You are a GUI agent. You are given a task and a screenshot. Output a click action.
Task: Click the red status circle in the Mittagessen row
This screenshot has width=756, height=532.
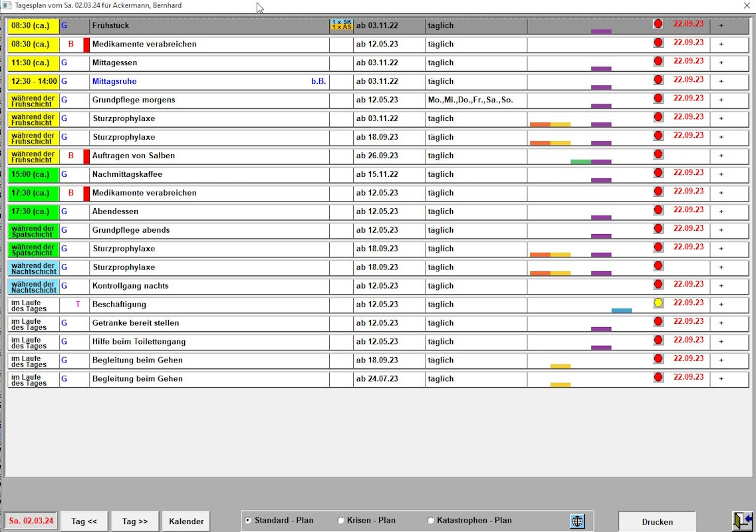pyautogui.click(x=658, y=61)
